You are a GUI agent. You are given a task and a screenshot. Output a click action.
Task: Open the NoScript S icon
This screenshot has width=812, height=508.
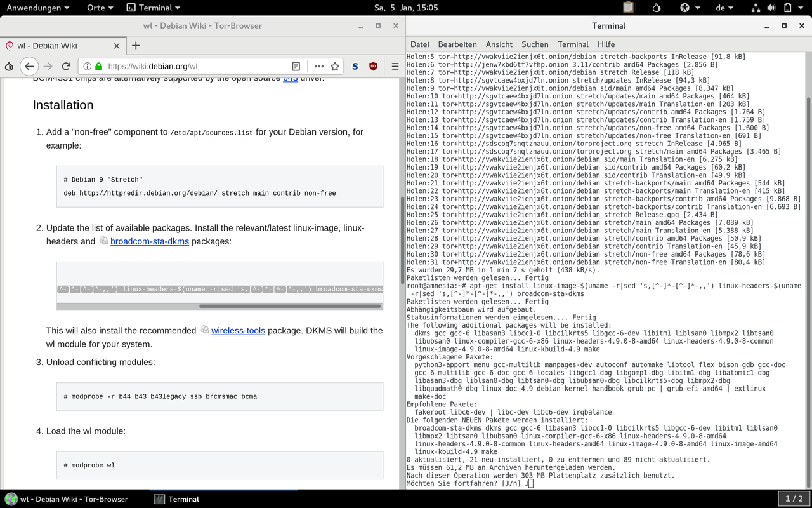pyautogui.click(x=355, y=66)
